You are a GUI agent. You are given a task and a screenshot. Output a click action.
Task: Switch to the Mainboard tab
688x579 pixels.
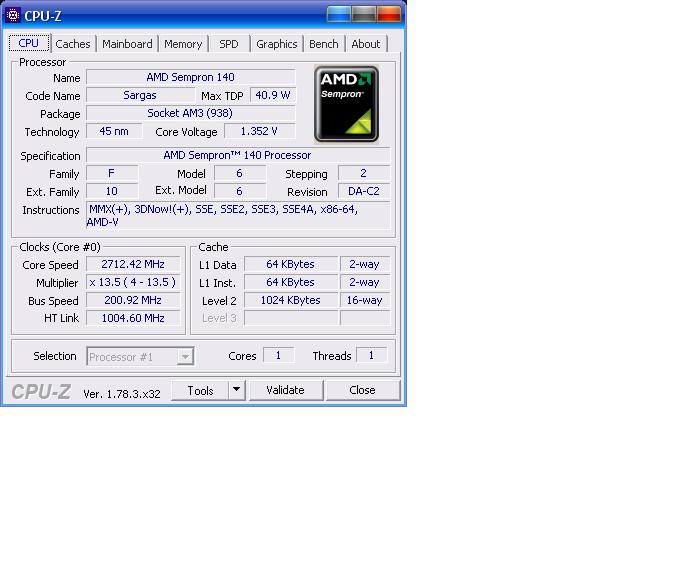point(127,44)
